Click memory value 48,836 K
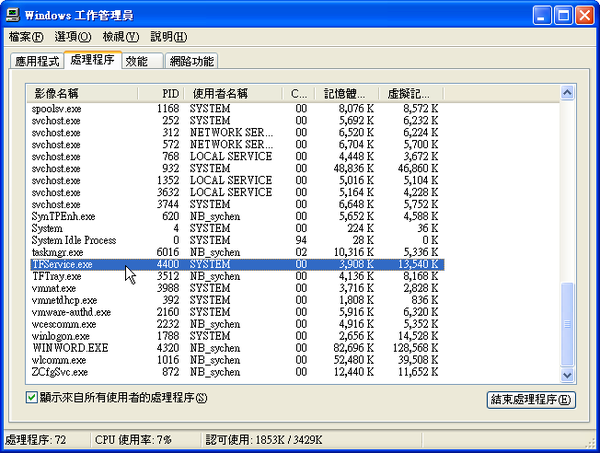 [x=354, y=168]
